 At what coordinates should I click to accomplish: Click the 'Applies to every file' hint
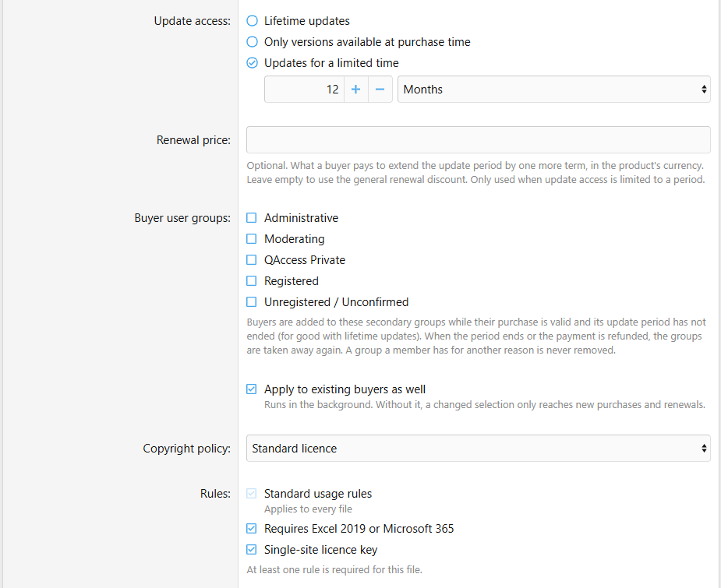point(308,509)
